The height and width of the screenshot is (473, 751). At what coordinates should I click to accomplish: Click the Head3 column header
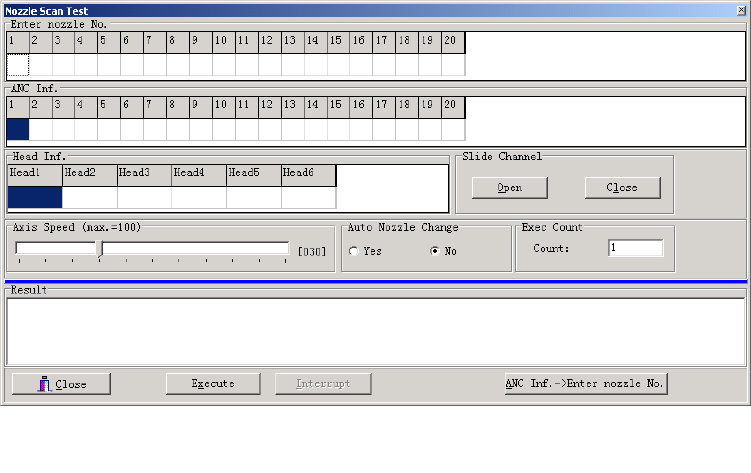pos(145,175)
